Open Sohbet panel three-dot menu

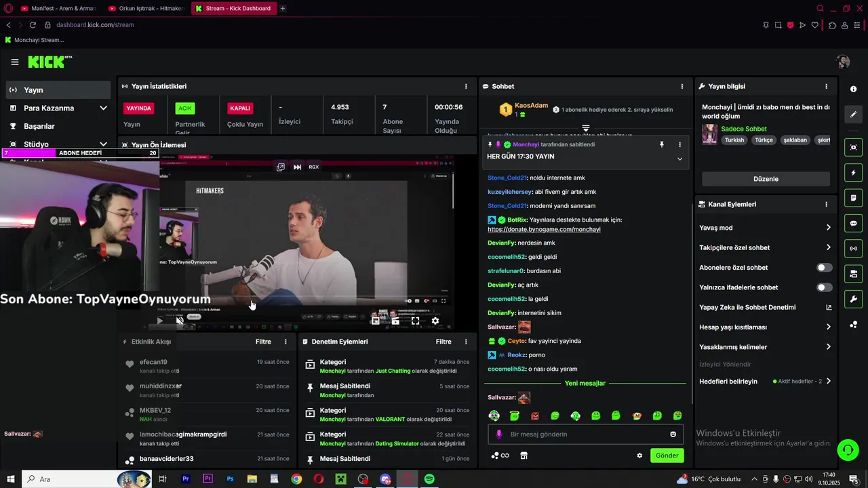coord(682,87)
